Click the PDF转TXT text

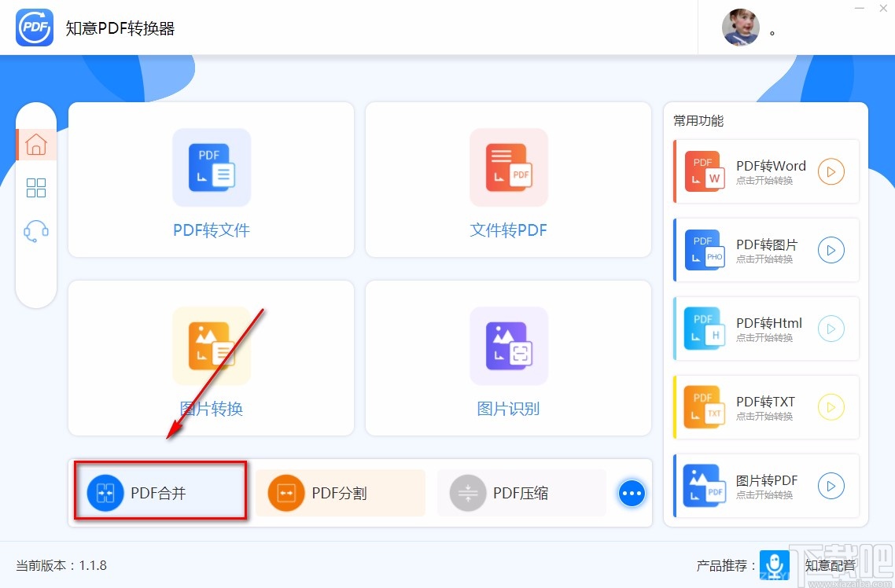click(766, 402)
